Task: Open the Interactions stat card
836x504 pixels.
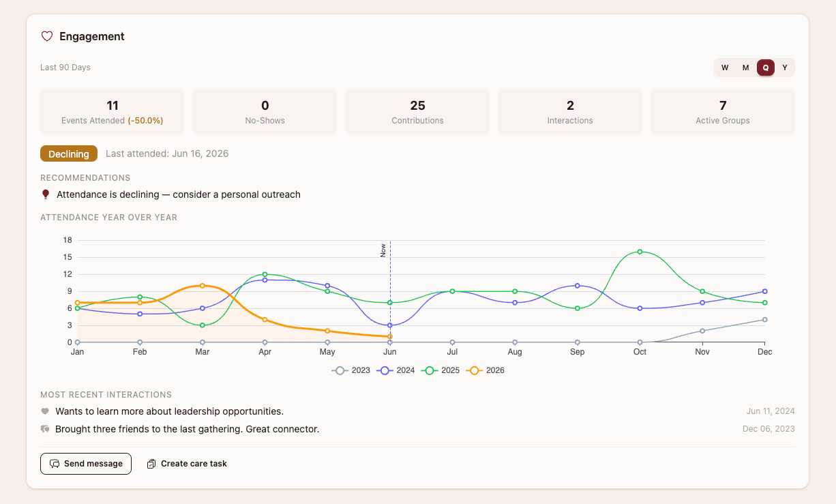Action: point(570,111)
